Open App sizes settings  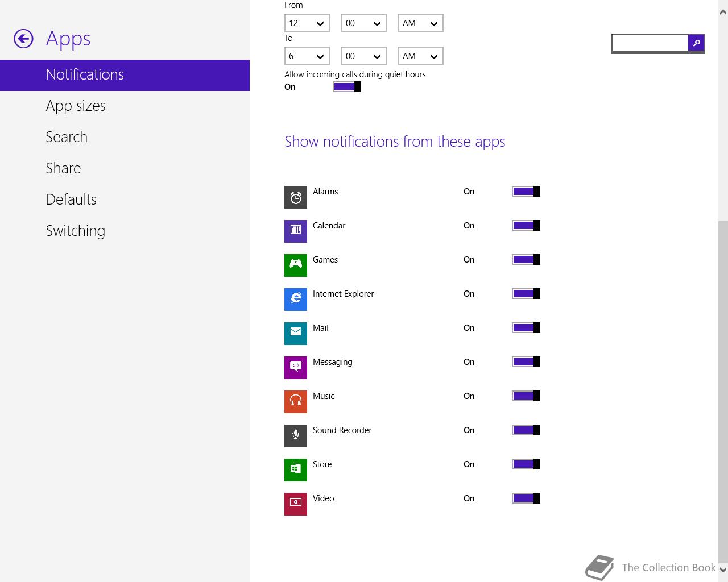tap(125, 106)
